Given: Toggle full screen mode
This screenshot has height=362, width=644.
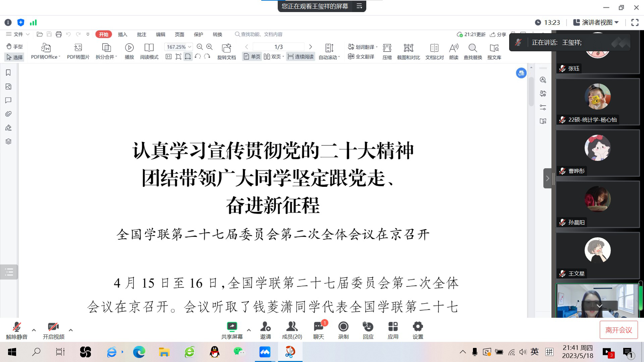Looking at the screenshot, I should [x=635, y=22].
